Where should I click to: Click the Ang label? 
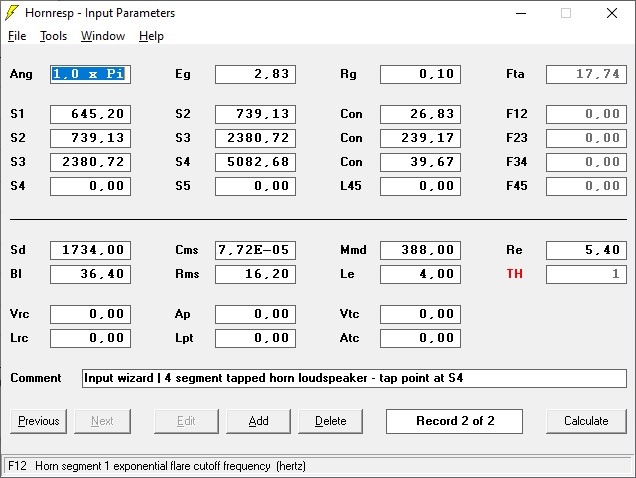pos(21,74)
